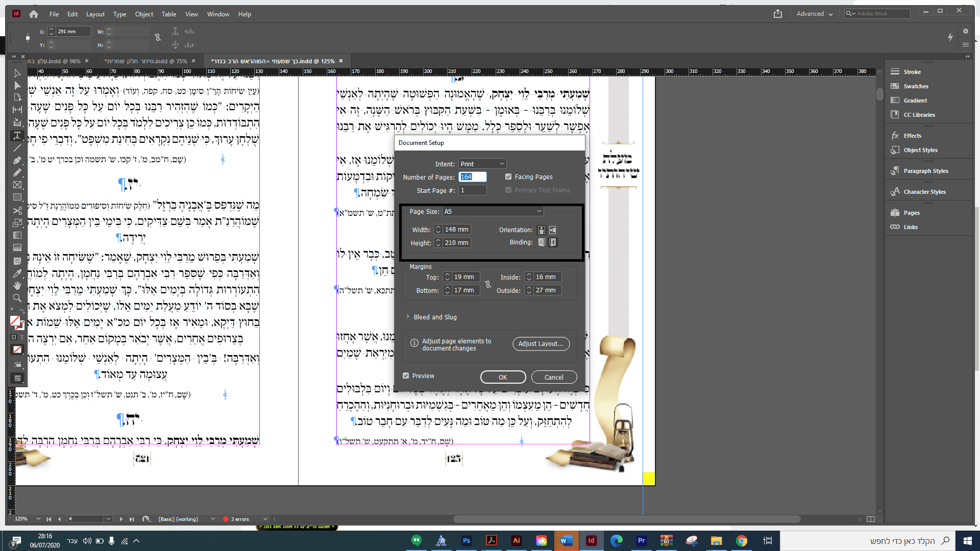The height and width of the screenshot is (551, 980).
Task: Activate the Zoom tool
Action: (x=17, y=298)
